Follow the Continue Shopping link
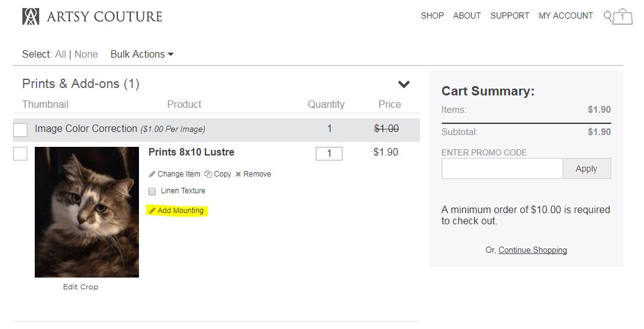The width and height of the screenshot is (644, 329). [x=532, y=250]
